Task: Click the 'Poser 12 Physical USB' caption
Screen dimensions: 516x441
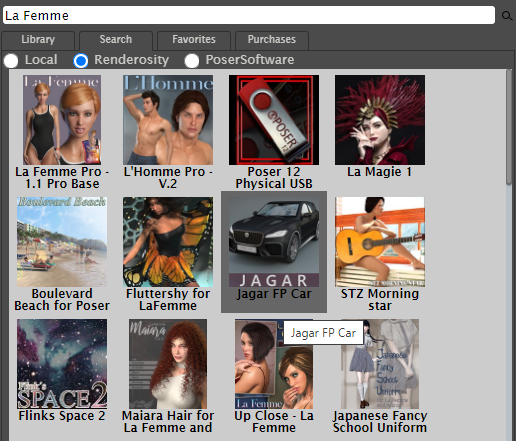Action: pos(274,178)
